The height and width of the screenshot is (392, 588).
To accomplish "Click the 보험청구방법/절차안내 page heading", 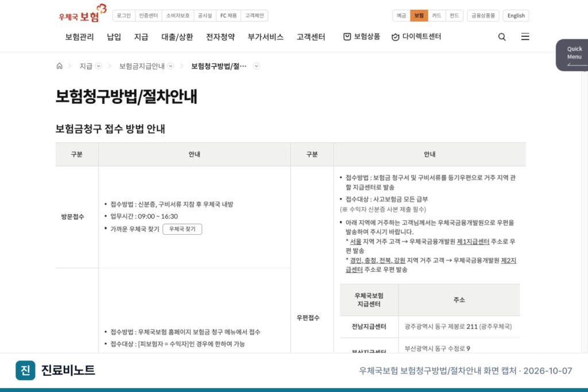I will point(126,96).
